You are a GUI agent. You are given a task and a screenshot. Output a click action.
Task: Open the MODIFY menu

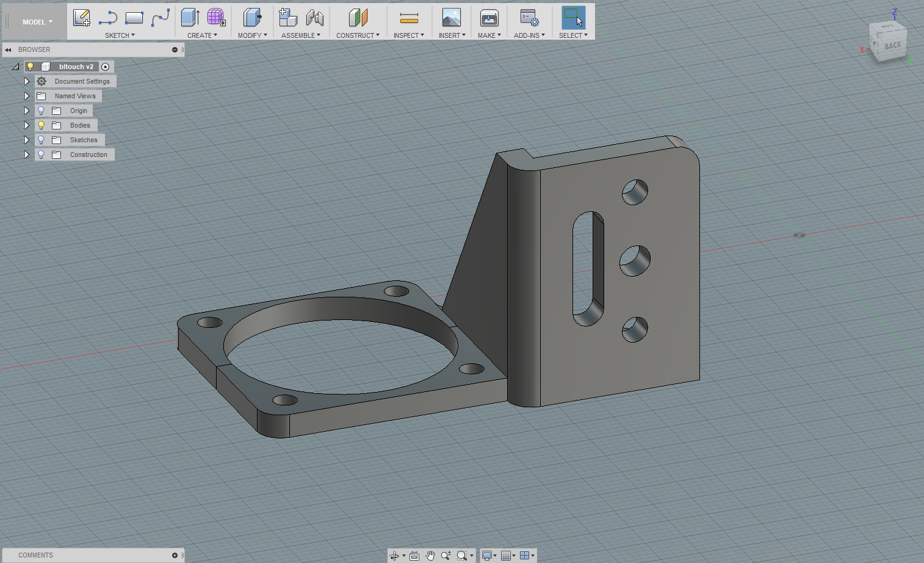[253, 35]
